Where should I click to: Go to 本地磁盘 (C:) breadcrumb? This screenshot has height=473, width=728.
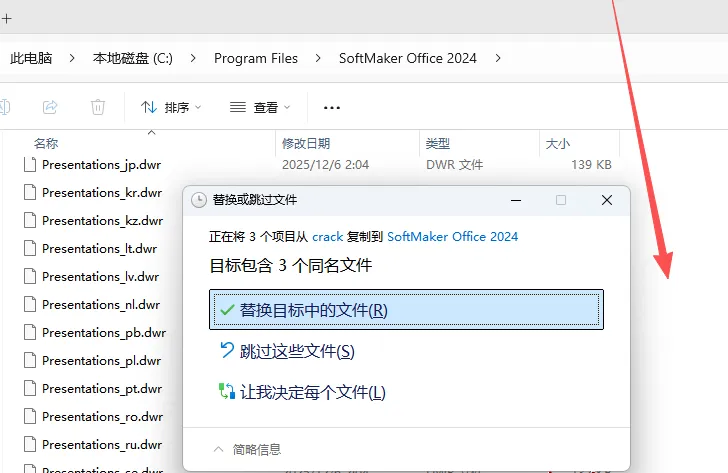point(132,58)
